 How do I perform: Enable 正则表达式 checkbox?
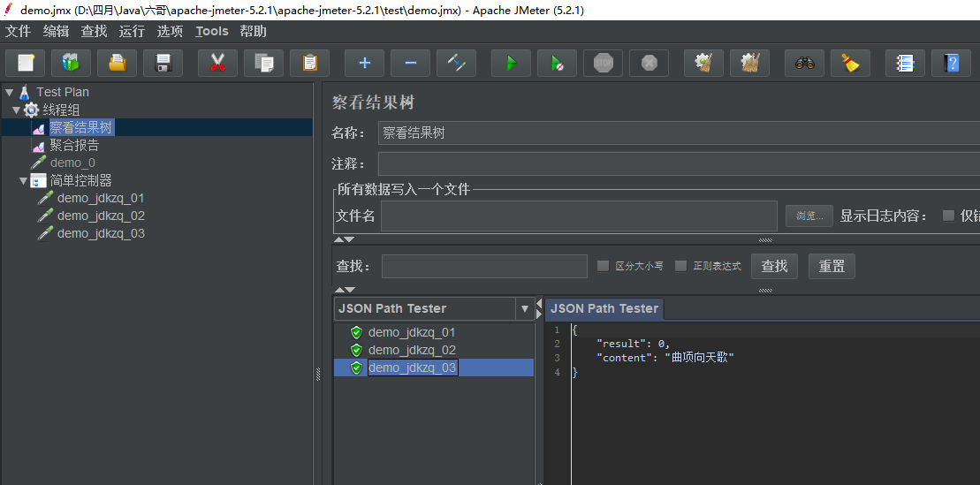point(680,266)
